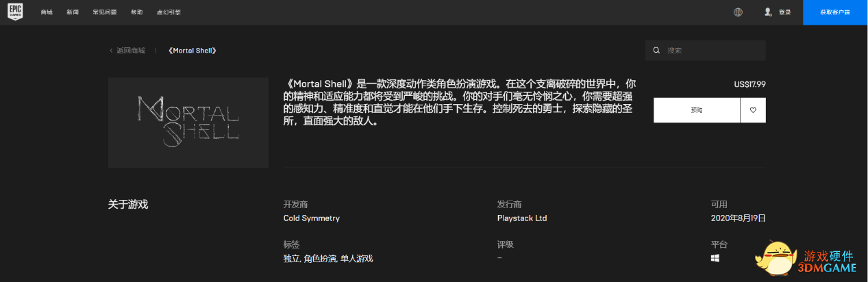The width and height of the screenshot is (868, 282).
Task: Click the 返回商城 back link
Action: (x=131, y=51)
